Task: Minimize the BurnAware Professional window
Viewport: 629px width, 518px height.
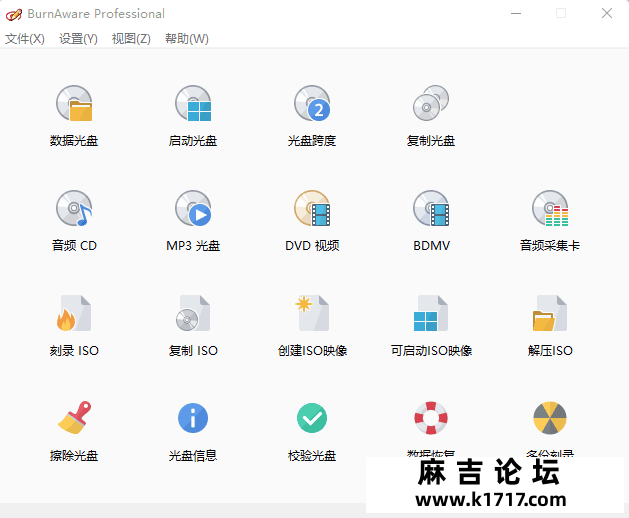Action: (x=516, y=13)
